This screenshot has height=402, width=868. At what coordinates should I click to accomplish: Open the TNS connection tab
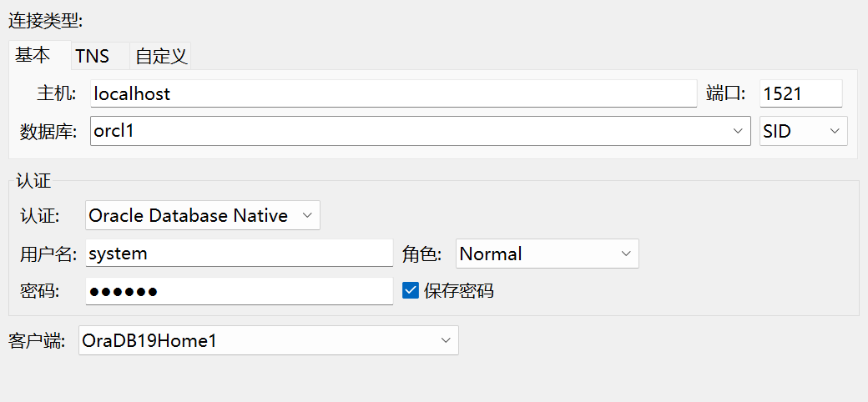point(92,56)
